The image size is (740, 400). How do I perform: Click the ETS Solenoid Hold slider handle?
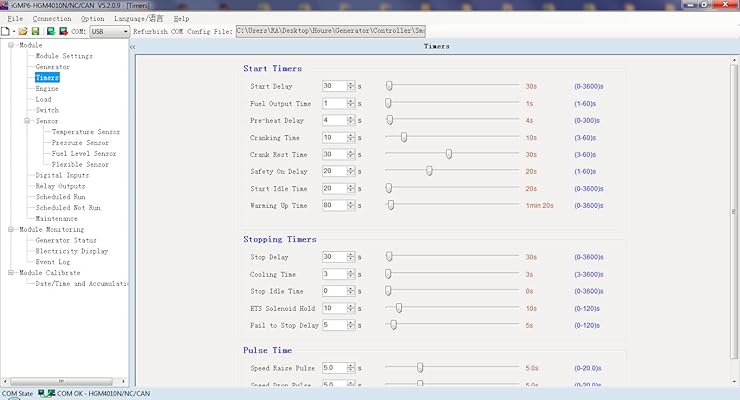point(399,308)
